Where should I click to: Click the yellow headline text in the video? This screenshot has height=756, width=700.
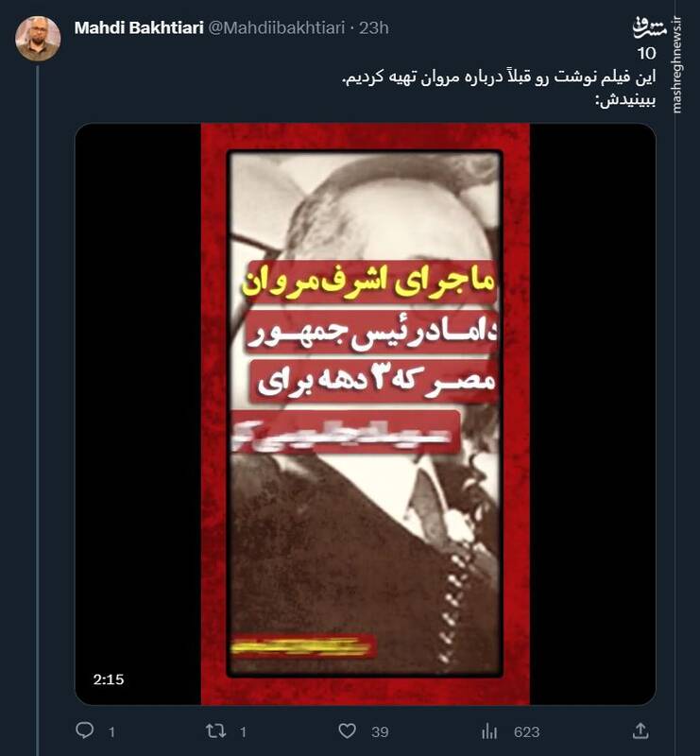coord(368,284)
